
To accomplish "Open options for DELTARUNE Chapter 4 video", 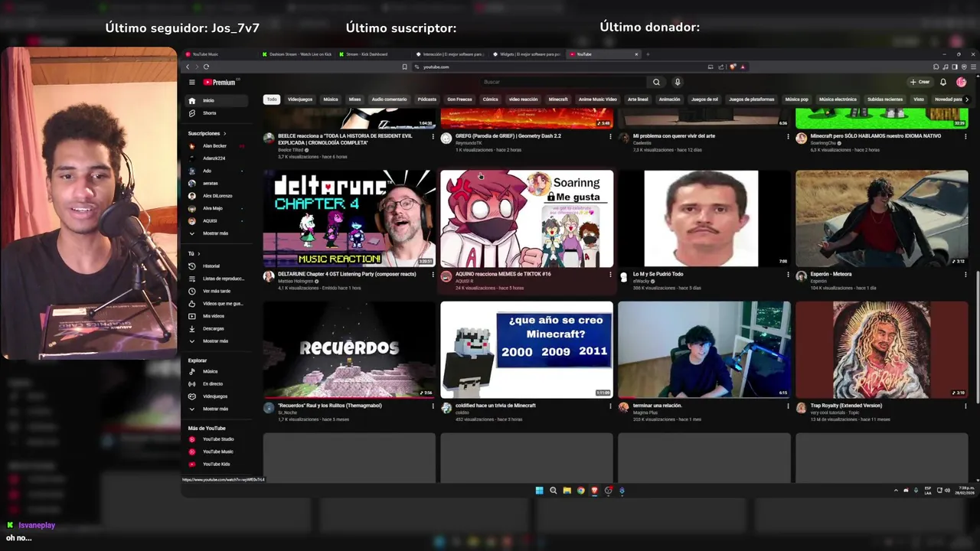I will [x=433, y=274].
